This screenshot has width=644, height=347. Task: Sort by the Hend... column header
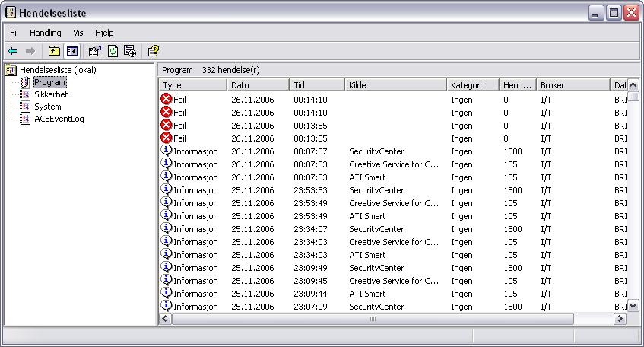point(518,85)
